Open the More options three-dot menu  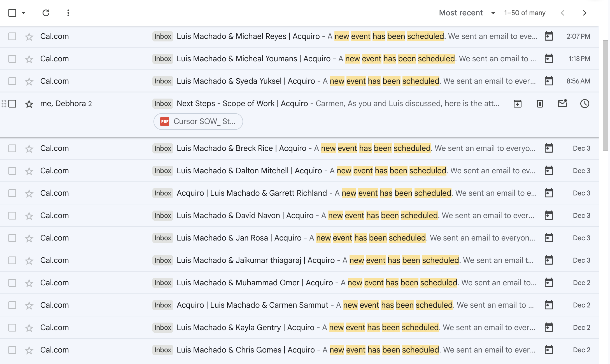(x=68, y=13)
